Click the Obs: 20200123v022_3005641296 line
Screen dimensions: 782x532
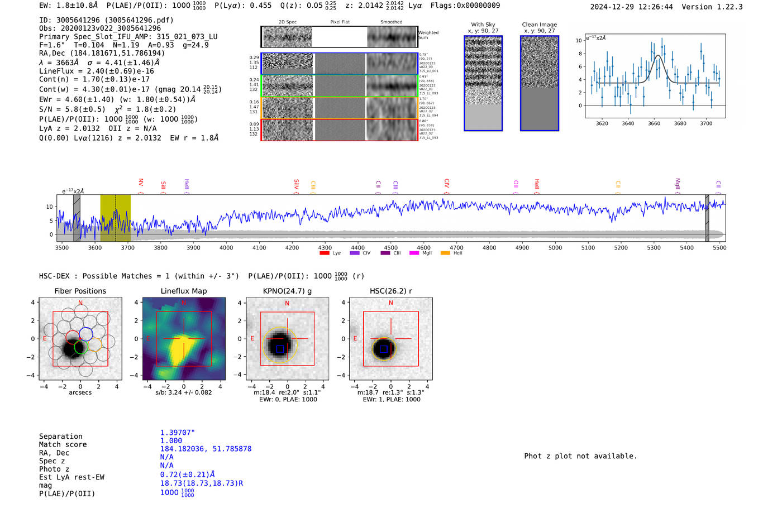point(100,28)
